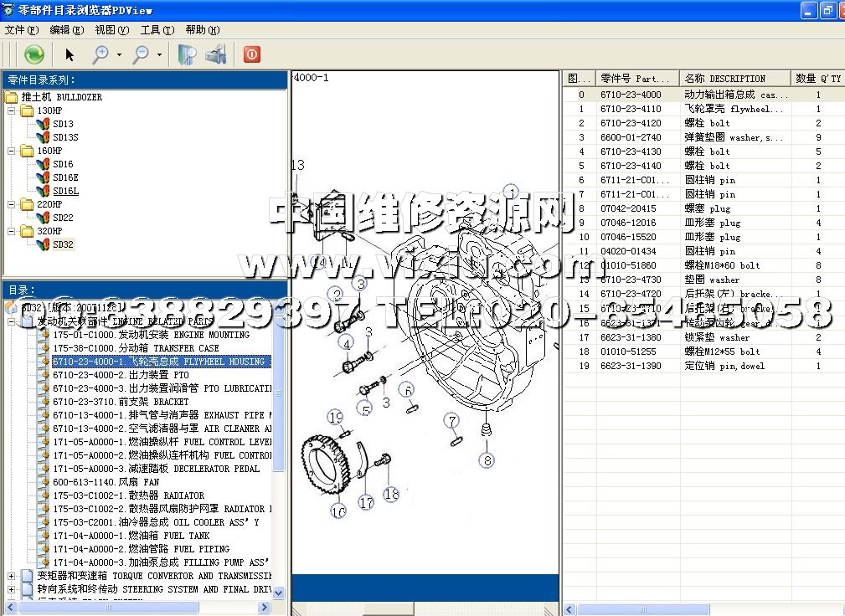Collapse the 130HP folder
This screenshot has width=845, height=616.
12,110
